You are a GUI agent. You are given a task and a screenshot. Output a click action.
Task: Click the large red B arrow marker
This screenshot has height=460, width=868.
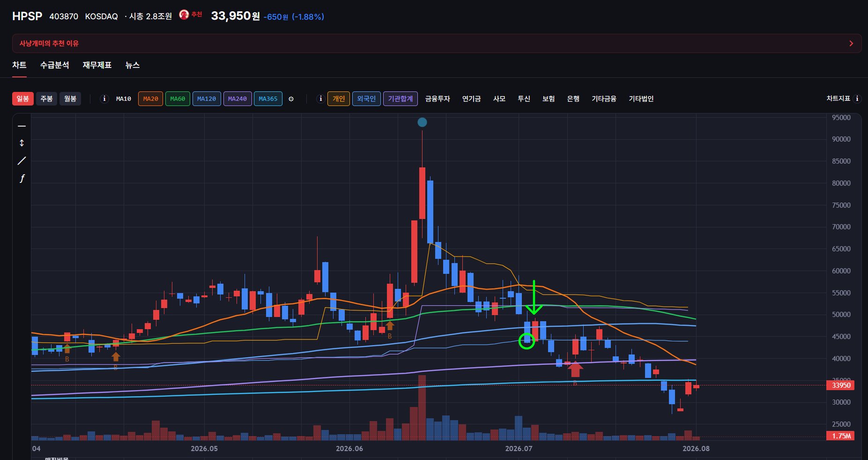click(x=575, y=369)
